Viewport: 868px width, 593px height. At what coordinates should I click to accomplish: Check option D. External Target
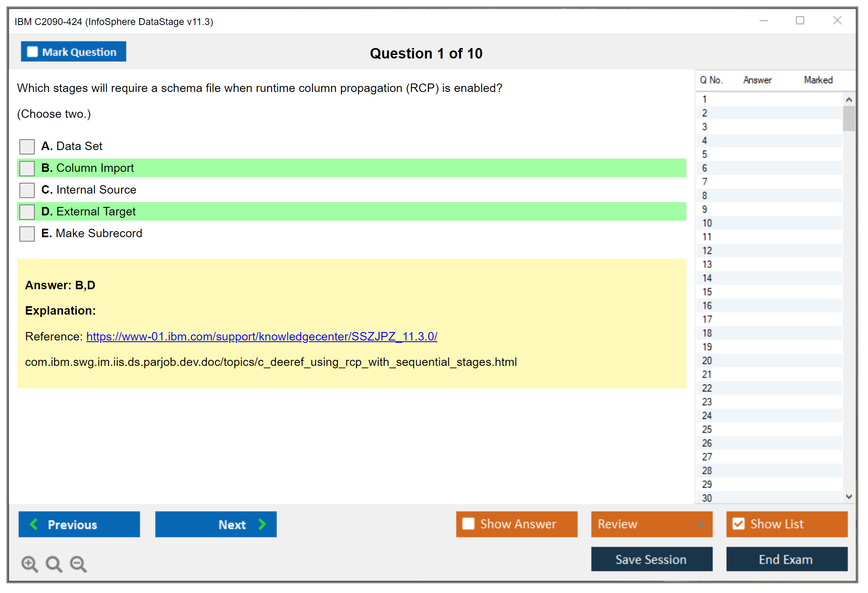pos(27,212)
